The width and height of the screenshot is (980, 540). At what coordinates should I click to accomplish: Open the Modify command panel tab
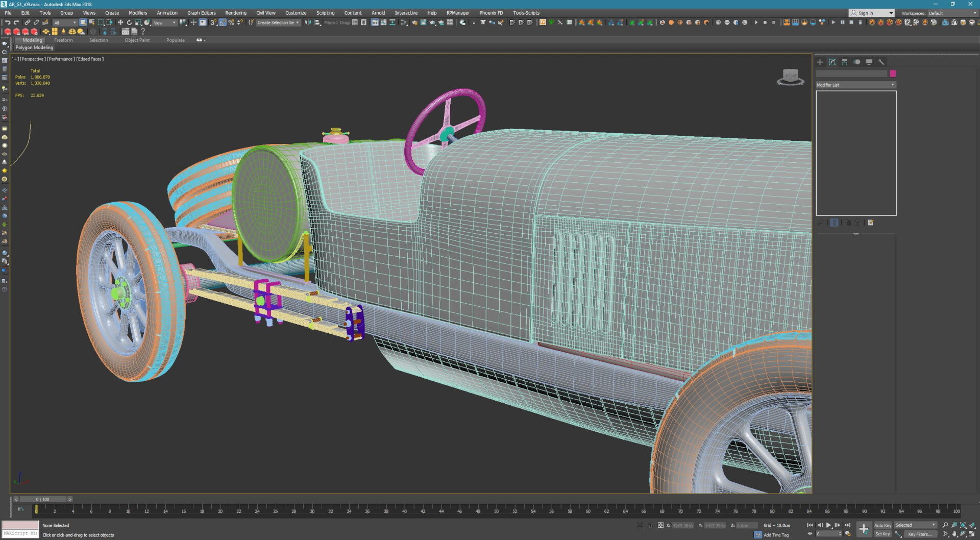832,62
